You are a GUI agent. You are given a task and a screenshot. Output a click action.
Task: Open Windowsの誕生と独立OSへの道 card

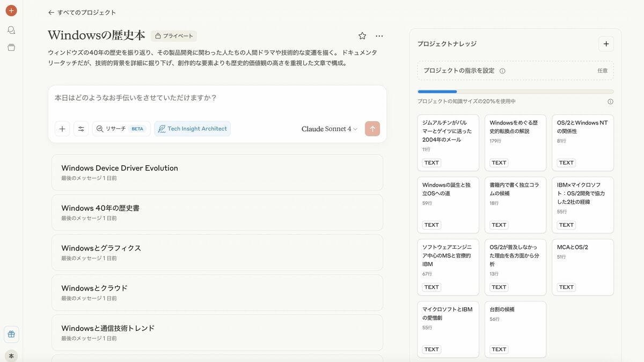[x=448, y=205]
